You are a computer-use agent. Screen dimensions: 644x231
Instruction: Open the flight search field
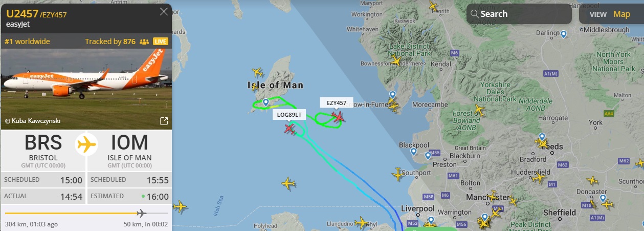(x=519, y=14)
